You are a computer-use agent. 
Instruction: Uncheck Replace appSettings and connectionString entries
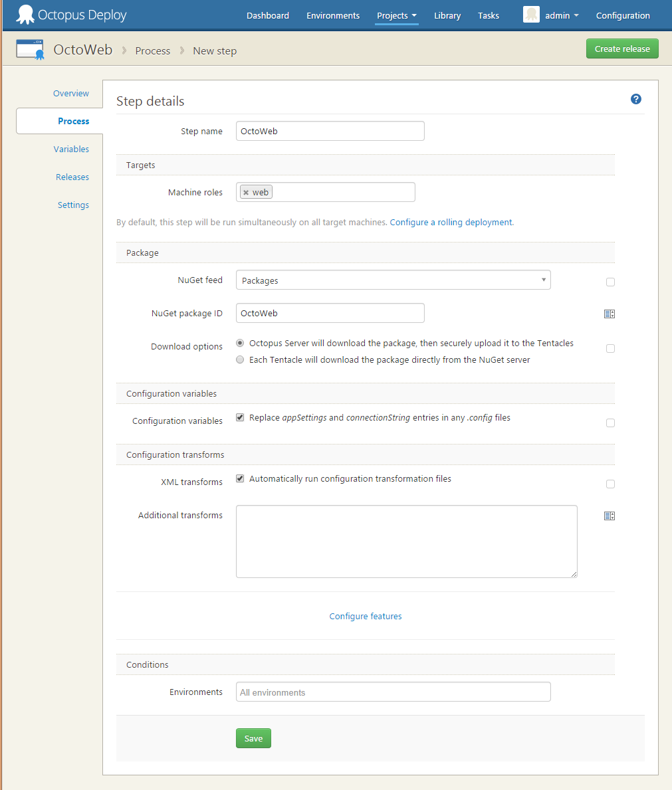point(240,417)
